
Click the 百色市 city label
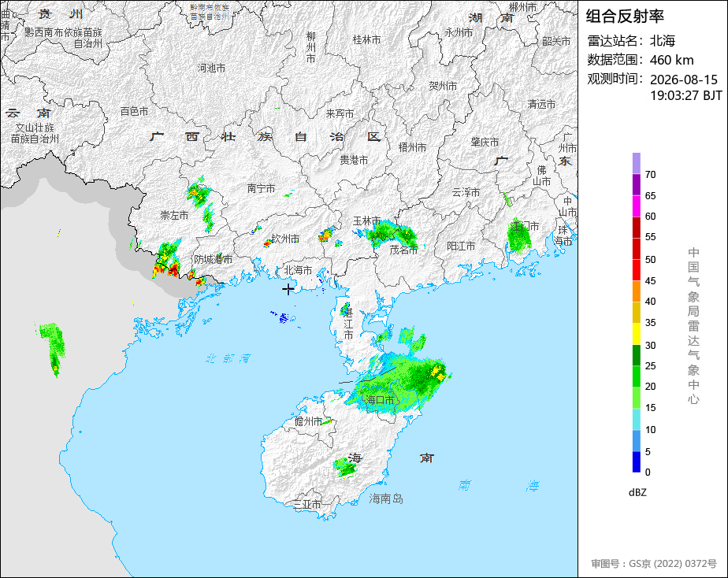point(134,111)
